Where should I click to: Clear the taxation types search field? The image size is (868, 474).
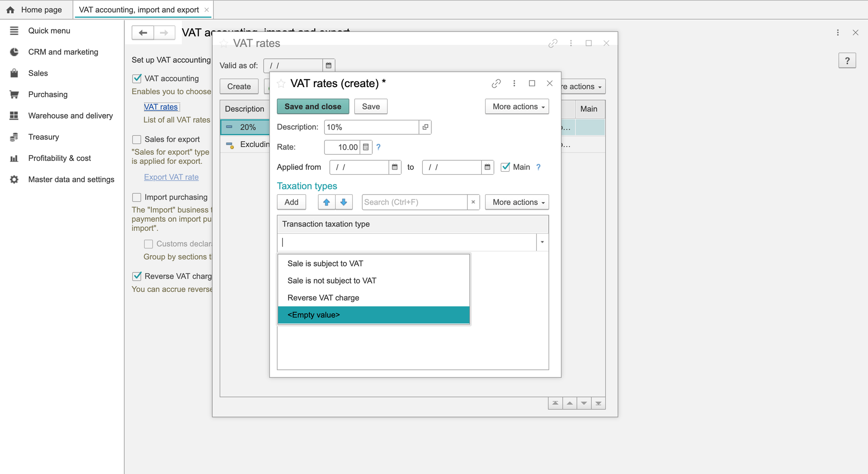coord(473,202)
